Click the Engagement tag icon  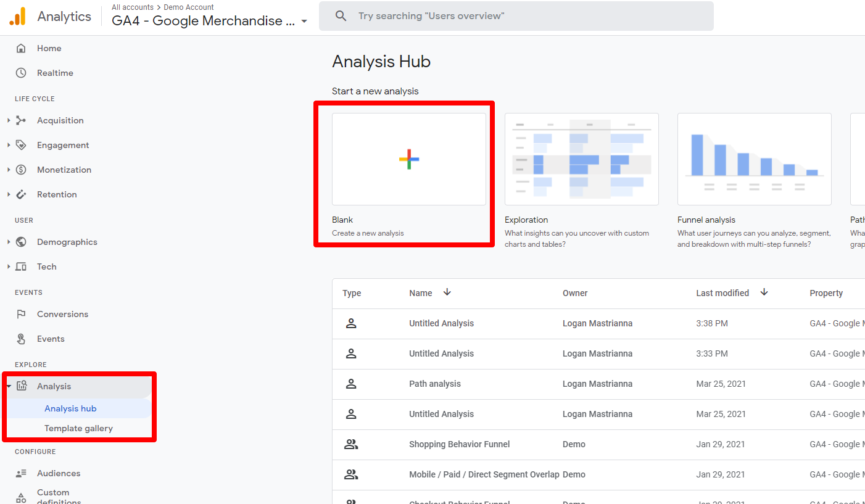point(21,145)
